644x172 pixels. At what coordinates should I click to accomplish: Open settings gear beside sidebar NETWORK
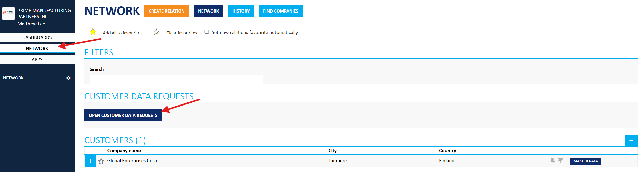(x=68, y=78)
